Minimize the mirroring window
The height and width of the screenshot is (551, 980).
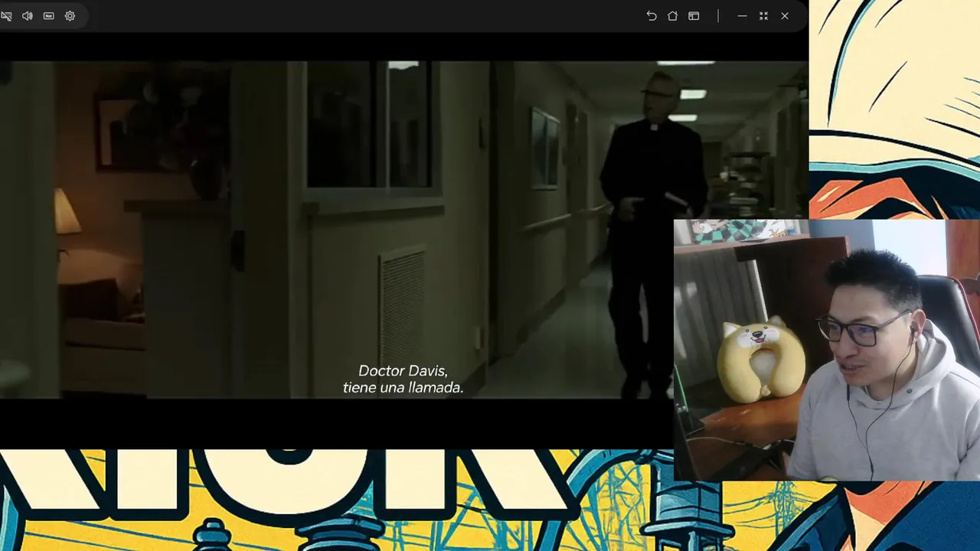click(742, 16)
